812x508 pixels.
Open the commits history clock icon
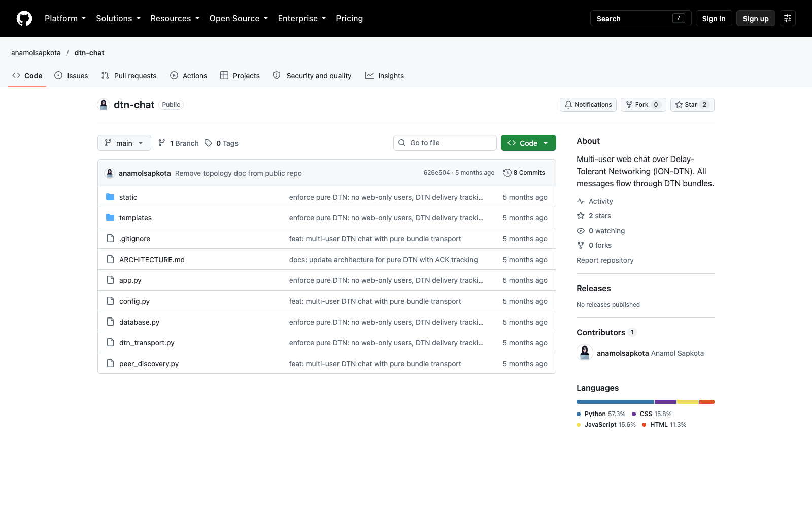pos(507,173)
